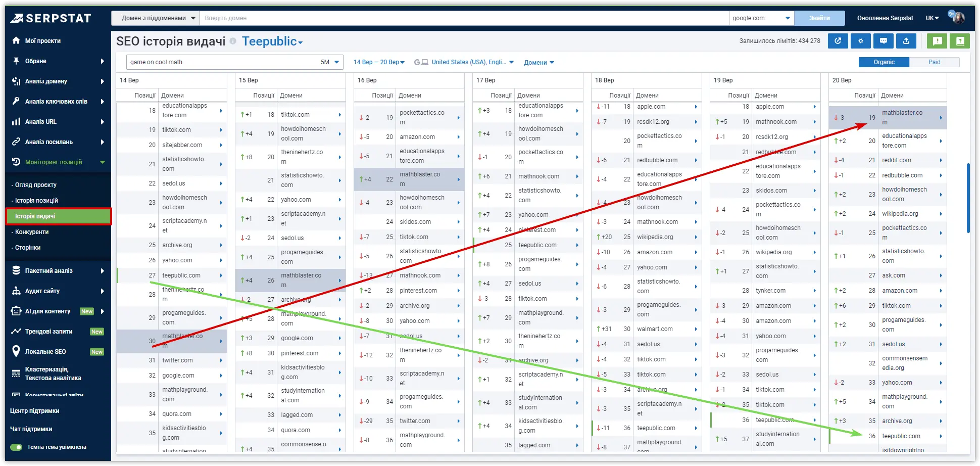Open Чат підтримки link
The height and width of the screenshot is (466, 980).
[x=31, y=429]
